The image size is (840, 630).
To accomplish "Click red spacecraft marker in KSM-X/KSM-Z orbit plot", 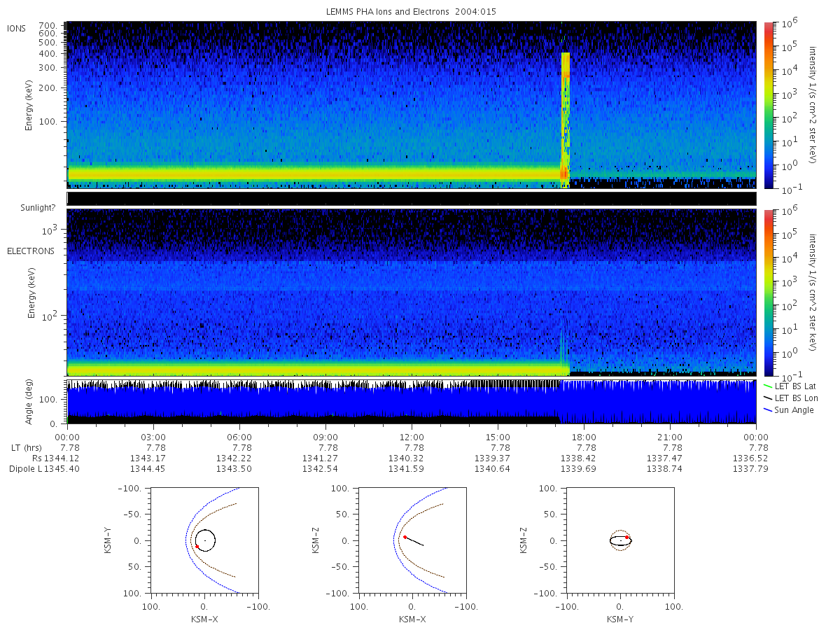I will tap(405, 537).
